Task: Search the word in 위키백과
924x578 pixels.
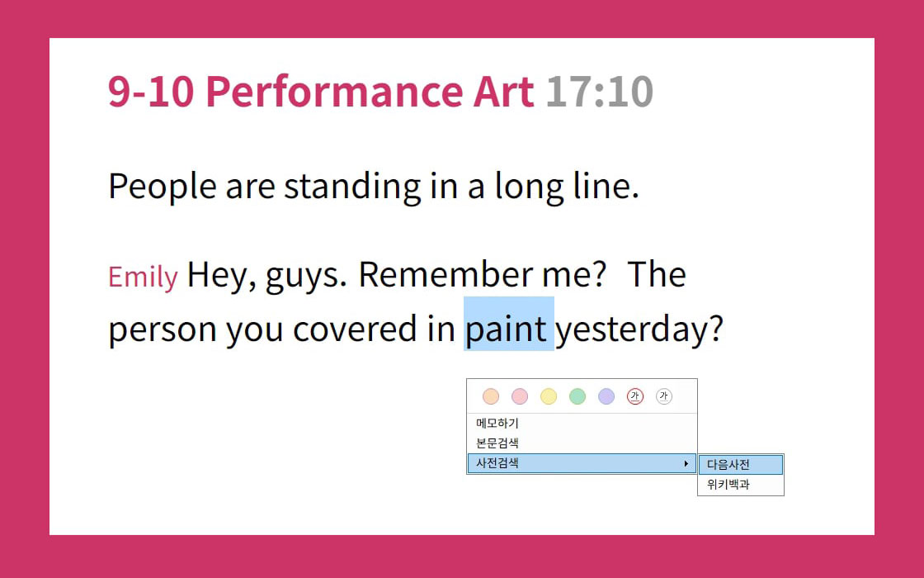Action: coord(728,485)
